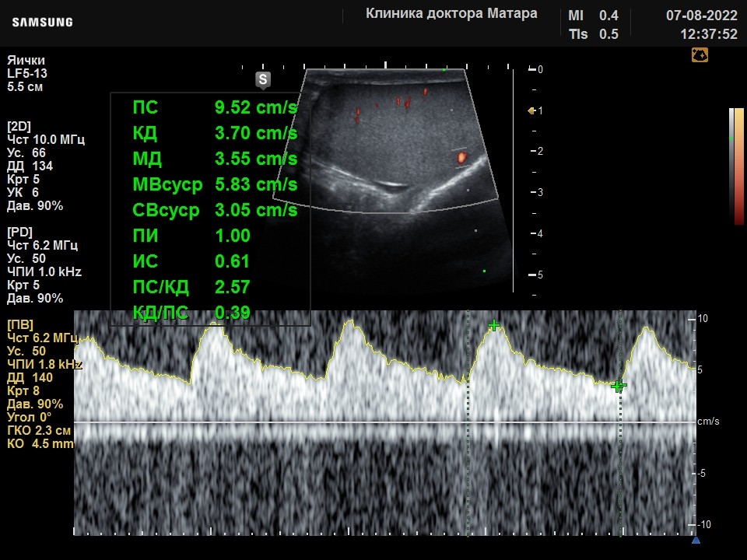The image size is (747, 560).
Task: Click the ЧПИ 1.0 kHz value
Action: click(x=44, y=272)
